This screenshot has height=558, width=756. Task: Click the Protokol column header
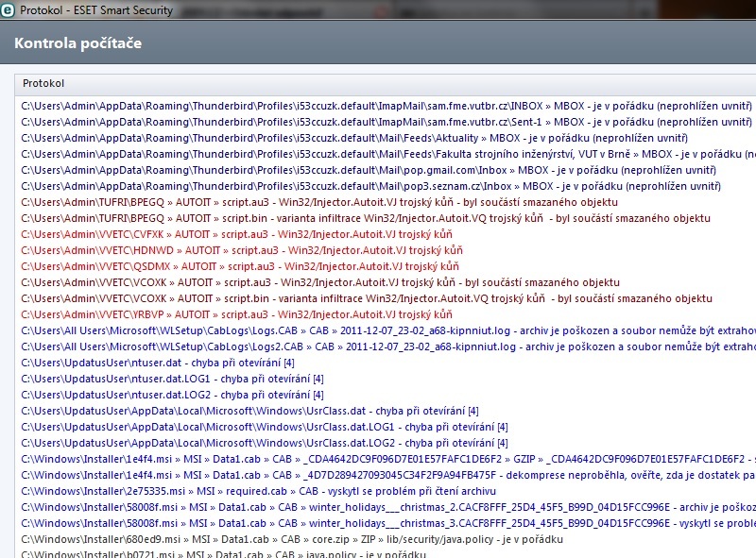[x=43, y=83]
